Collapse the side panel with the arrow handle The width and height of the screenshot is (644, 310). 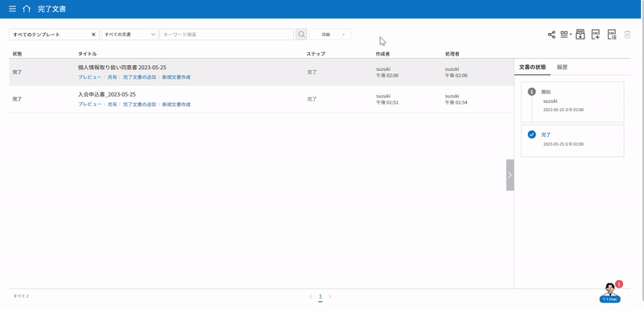(x=510, y=175)
